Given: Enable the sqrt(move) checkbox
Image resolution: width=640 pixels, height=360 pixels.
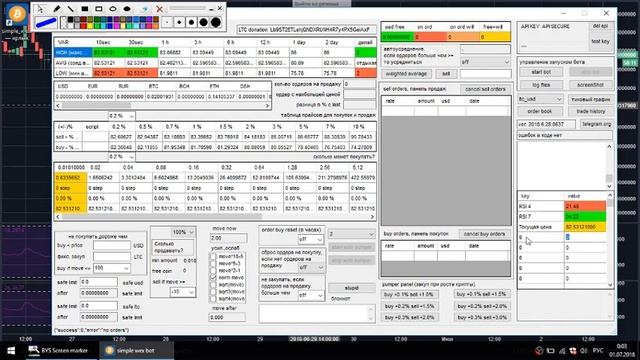Looking at the screenshot, I should tap(213, 284).
